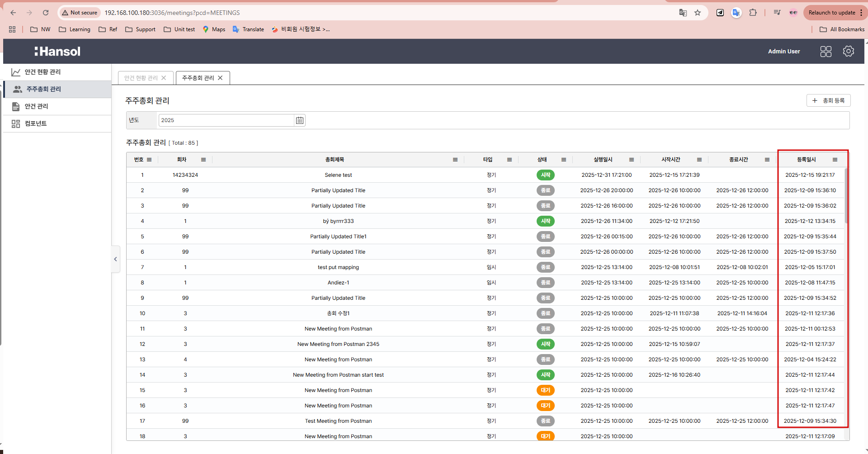Viewport: 868px width, 454px height.
Task: Select 주주총회 관리 in the sidebar
Action: pyautogui.click(x=57, y=89)
